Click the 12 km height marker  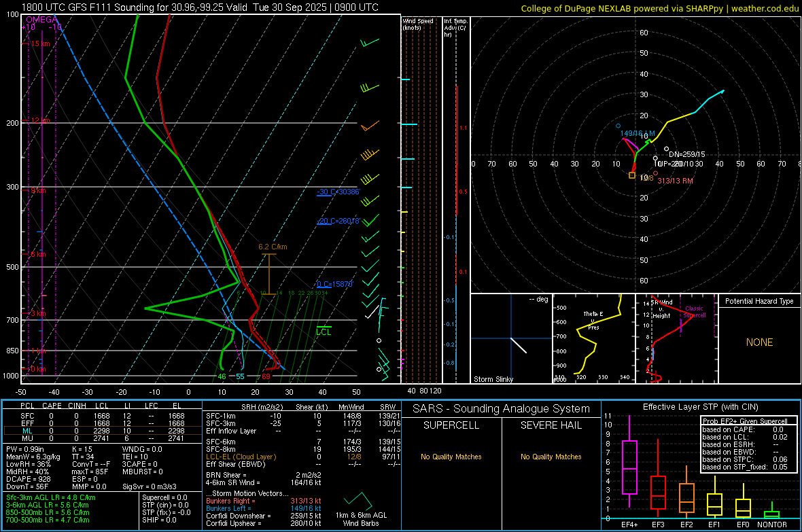click(40, 120)
